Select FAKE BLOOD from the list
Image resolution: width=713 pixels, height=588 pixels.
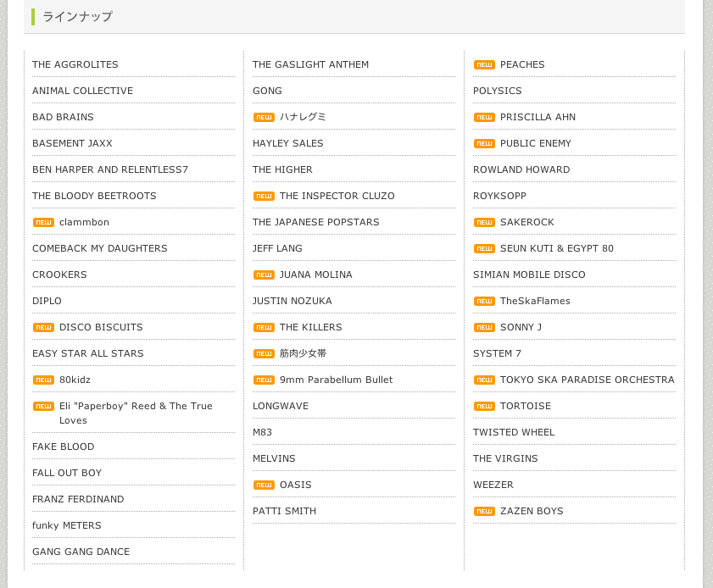[x=64, y=447]
